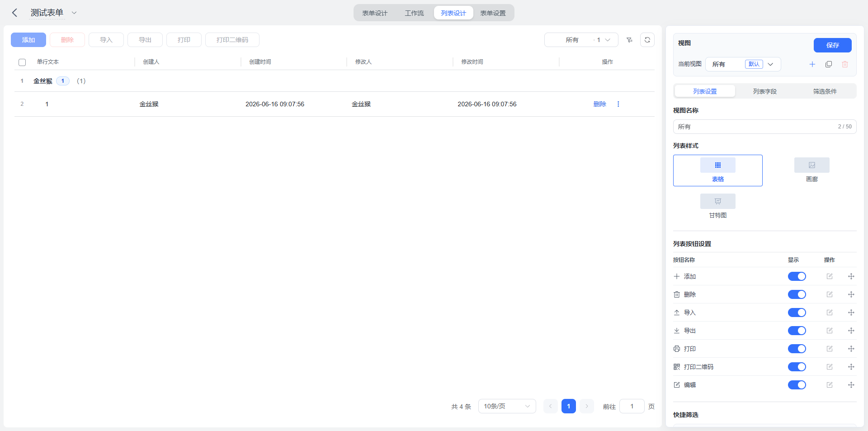Click the 导入 toolbar button

106,40
